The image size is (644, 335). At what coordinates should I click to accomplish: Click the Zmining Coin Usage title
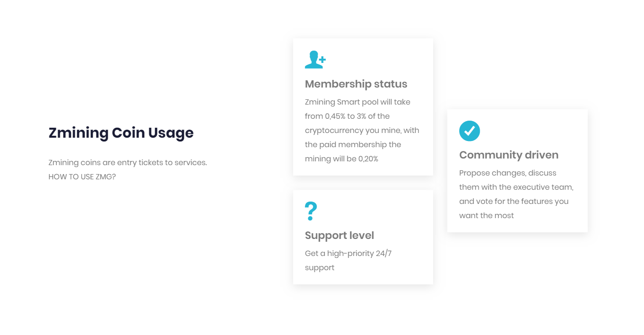[121, 132]
